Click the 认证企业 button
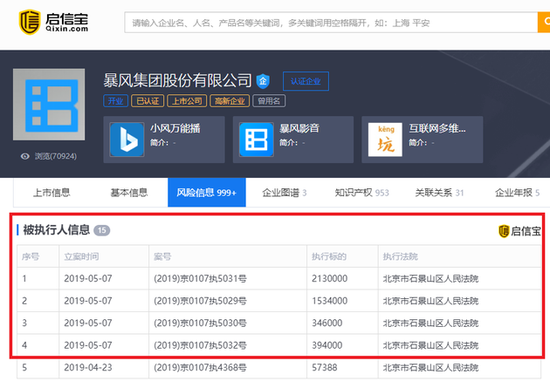550x388 pixels. coord(306,81)
